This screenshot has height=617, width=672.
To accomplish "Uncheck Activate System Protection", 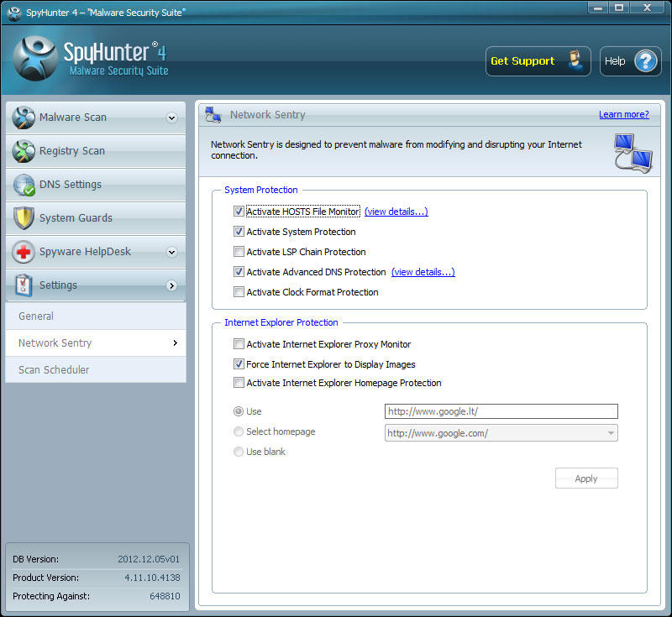I will coord(239,232).
